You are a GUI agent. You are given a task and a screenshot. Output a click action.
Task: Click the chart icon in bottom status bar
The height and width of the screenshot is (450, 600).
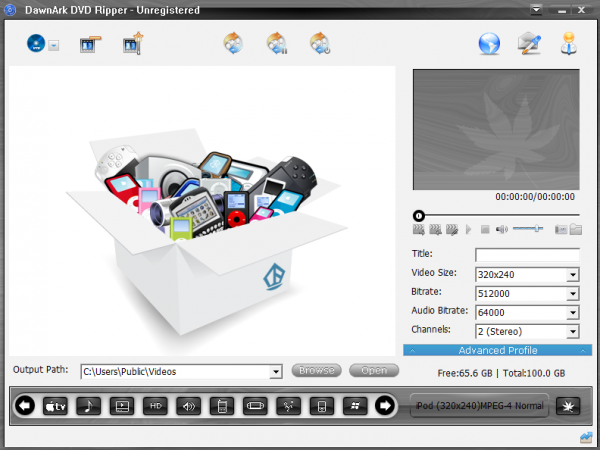pyautogui.click(x=586, y=437)
